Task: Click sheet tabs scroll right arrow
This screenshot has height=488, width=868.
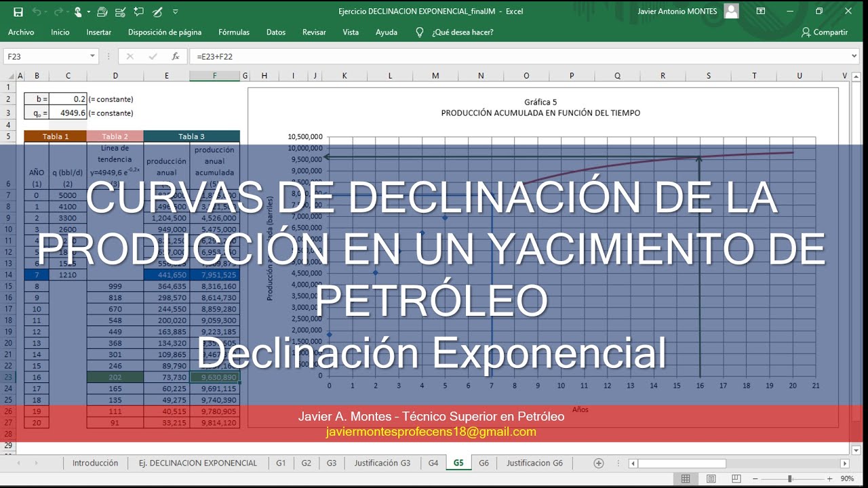Action: (x=35, y=463)
